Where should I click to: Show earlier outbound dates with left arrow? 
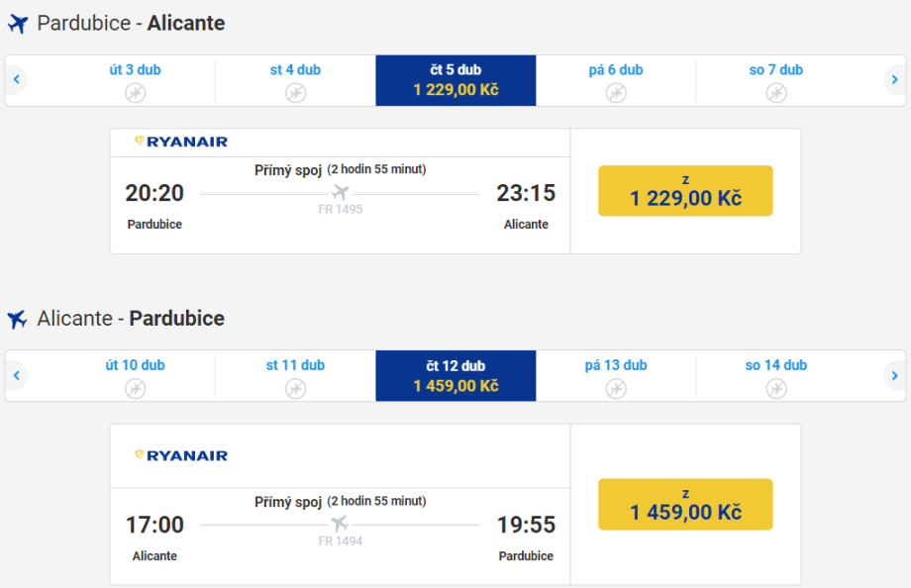tap(17, 80)
